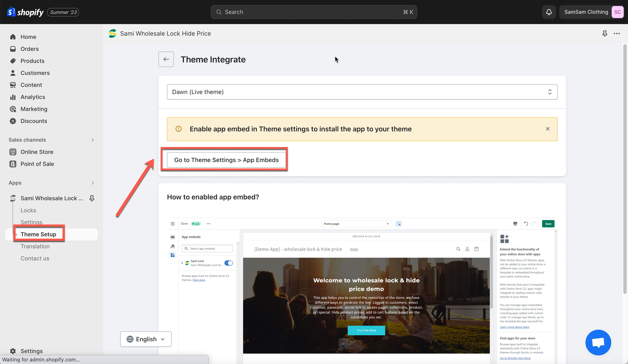Click the Discounts icon in the sidebar
Viewport: 628px width, 364px height.
pos(13,121)
